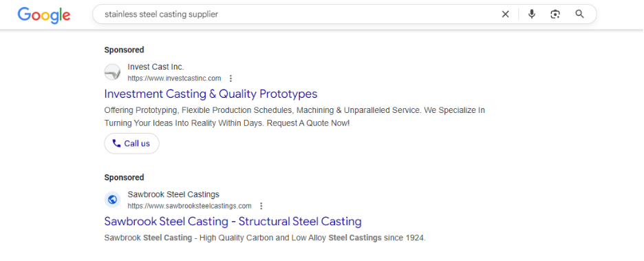The height and width of the screenshot is (261, 644).
Task: Click the description starting 'Offering Prototyping, Flexible Production'
Action: [x=294, y=117]
